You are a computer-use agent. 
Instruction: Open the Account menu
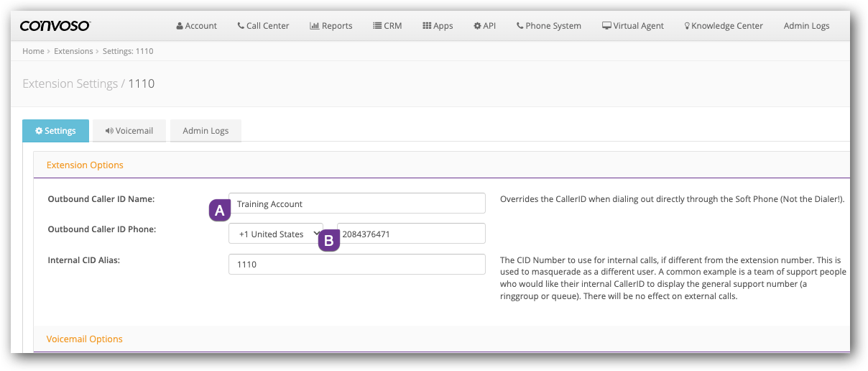pyautogui.click(x=196, y=26)
